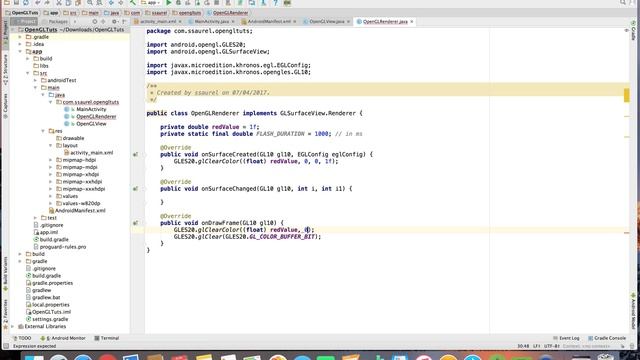640x360 pixels.
Task: Switch Project panel to Packages view
Action: [58, 22]
